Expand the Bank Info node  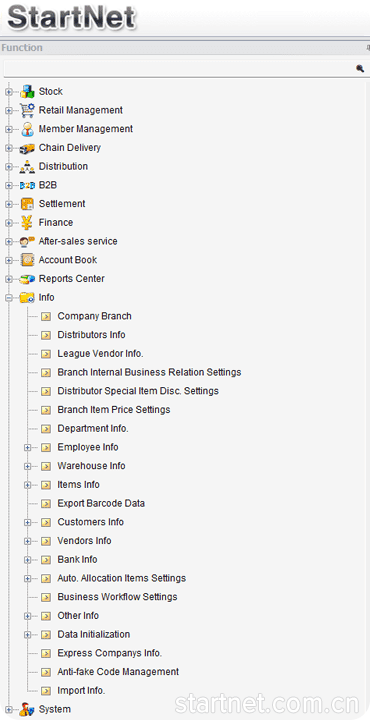(x=28, y=560)
